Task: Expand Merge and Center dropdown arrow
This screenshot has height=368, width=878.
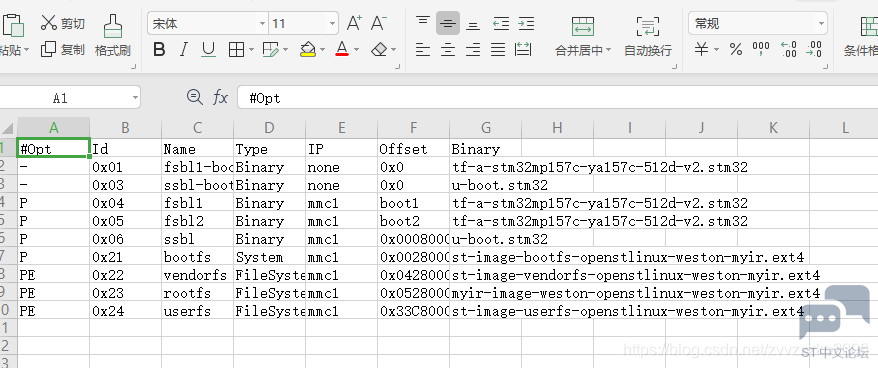Action: tap(608, 50)
